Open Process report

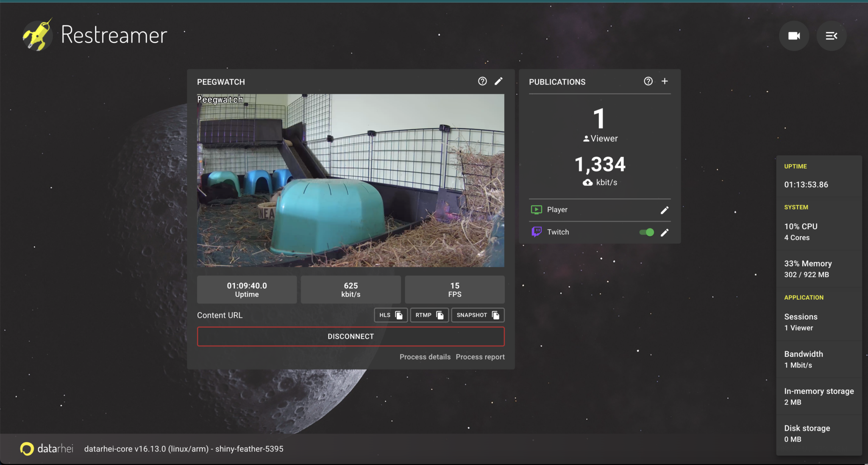[479, 356]
